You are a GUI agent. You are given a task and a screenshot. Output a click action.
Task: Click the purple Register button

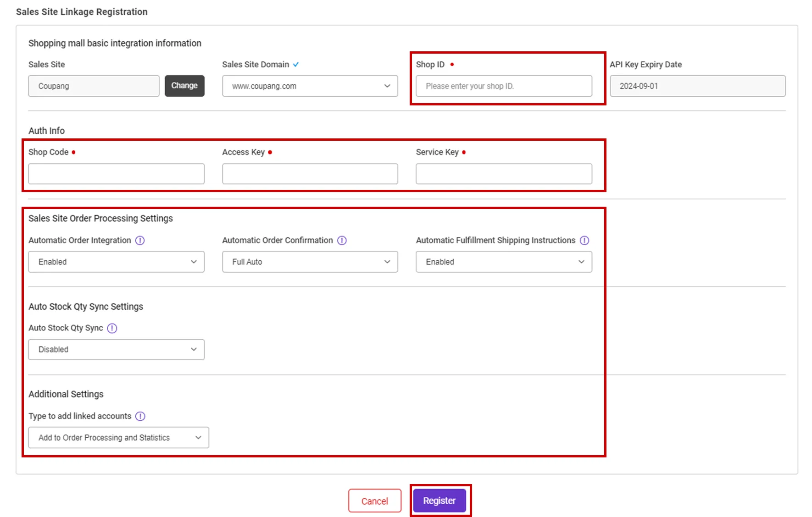(x=439, y=500)
